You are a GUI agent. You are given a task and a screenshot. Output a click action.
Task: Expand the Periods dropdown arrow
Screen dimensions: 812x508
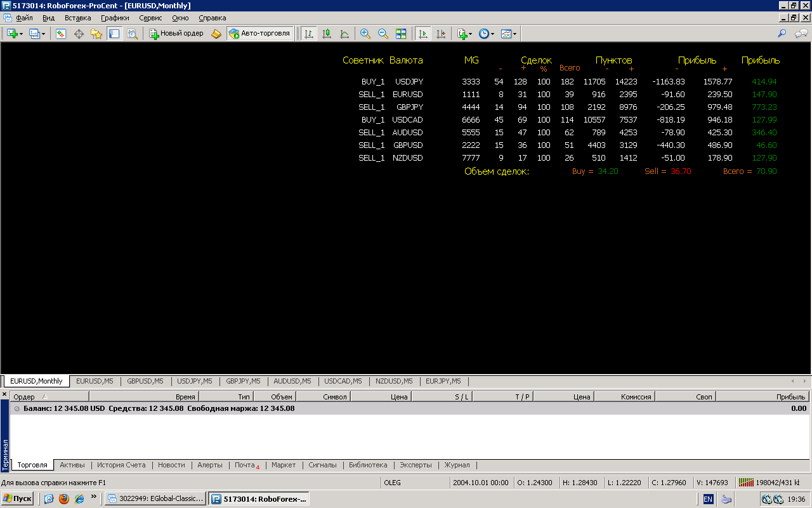[493, 34]
